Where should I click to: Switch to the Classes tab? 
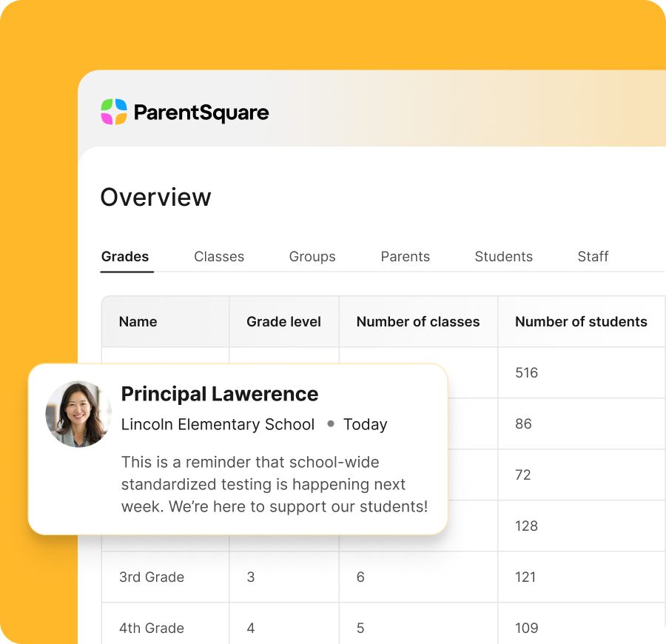point(219,257)
